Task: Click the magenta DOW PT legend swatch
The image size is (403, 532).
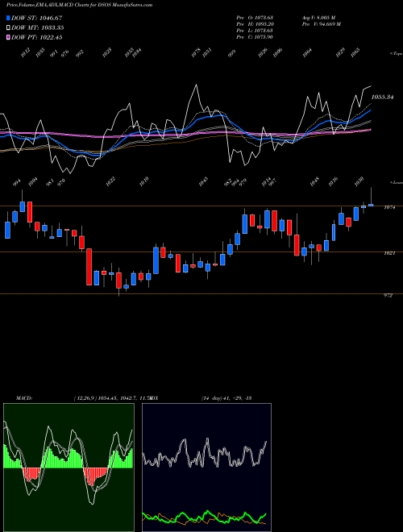Action: click(9, 37)
